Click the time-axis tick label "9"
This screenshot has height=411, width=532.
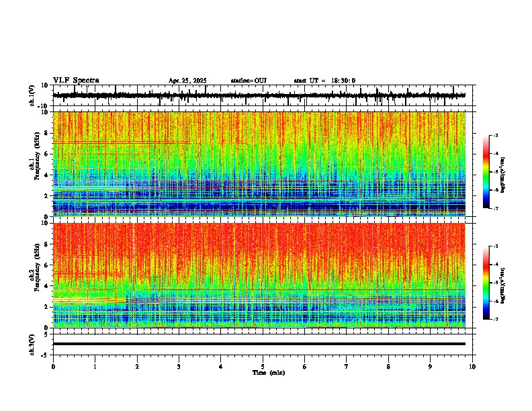pyautogui.click(x=430, y=367)
